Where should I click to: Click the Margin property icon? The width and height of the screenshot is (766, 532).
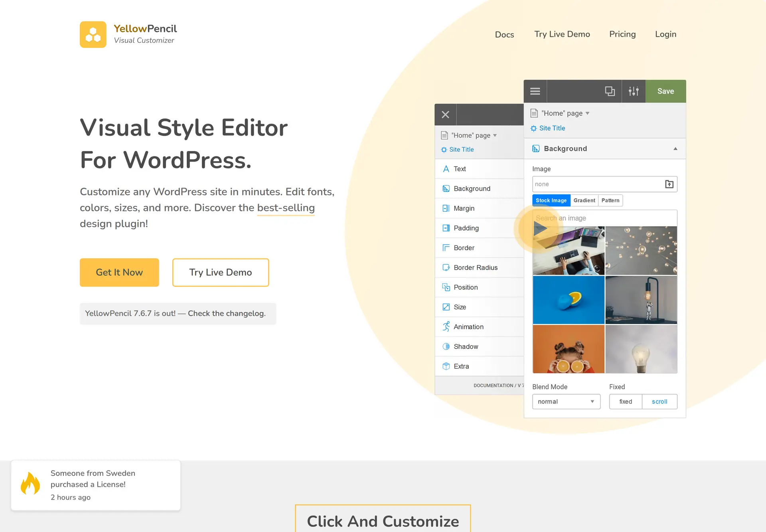(446, 208)
